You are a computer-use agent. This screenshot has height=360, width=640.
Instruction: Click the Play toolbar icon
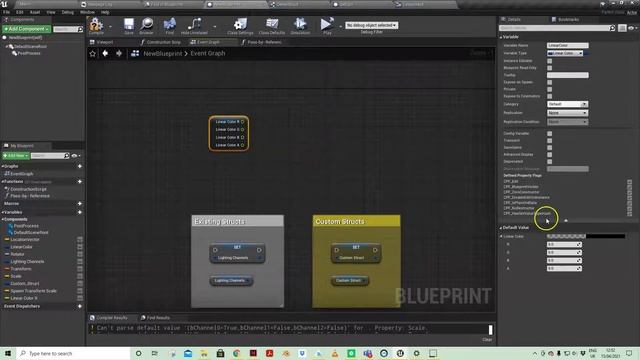[327, 25]
